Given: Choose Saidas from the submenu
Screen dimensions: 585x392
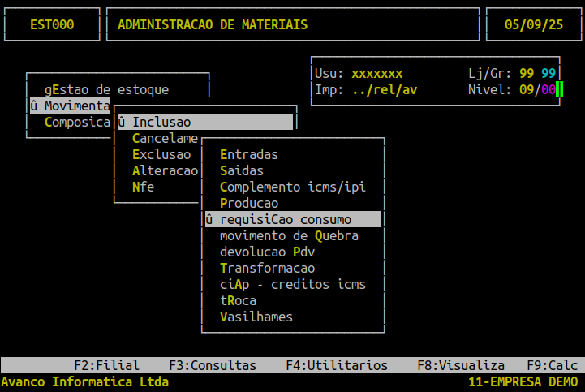Looking at the screenshot, I should click(x=242, y=170).
